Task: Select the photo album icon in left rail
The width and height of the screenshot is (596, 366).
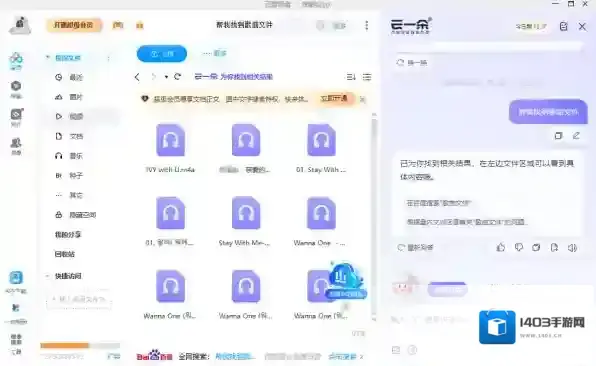Action: tap(16, 117)
